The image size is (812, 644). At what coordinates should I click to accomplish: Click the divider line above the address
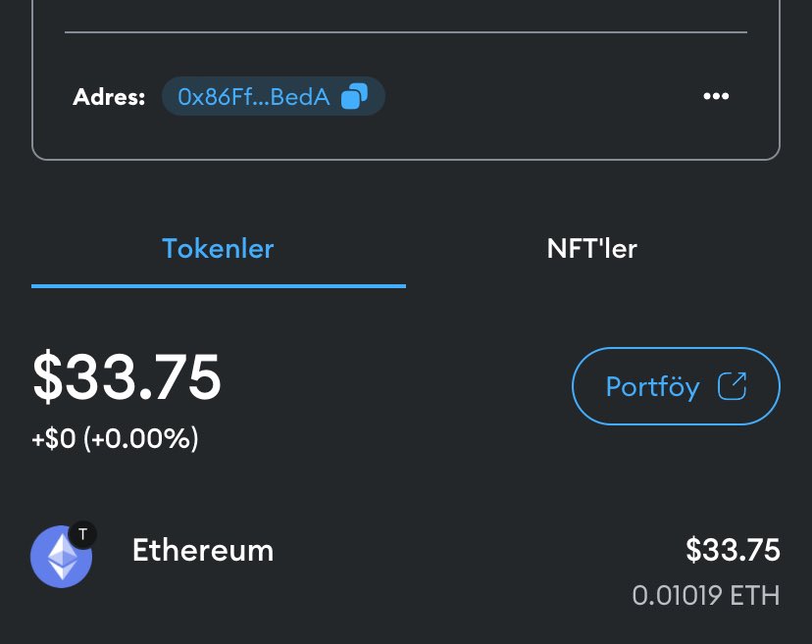pyautogui.click(x=406, y=32)
